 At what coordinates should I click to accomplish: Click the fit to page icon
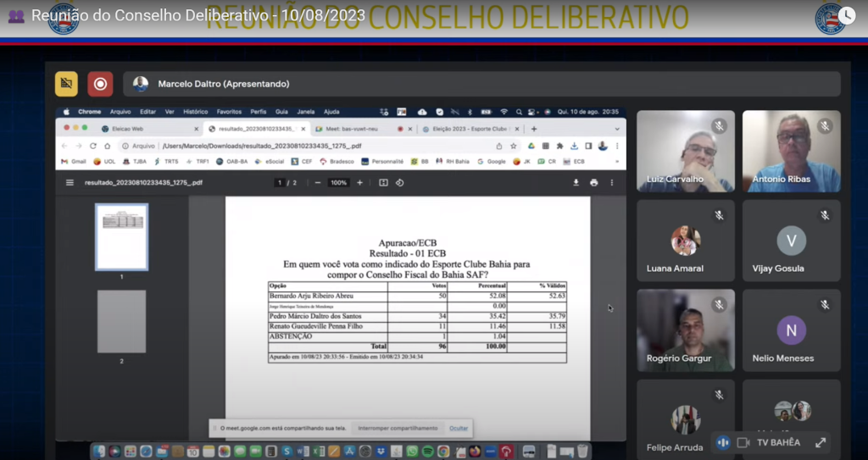coord(383,182)
